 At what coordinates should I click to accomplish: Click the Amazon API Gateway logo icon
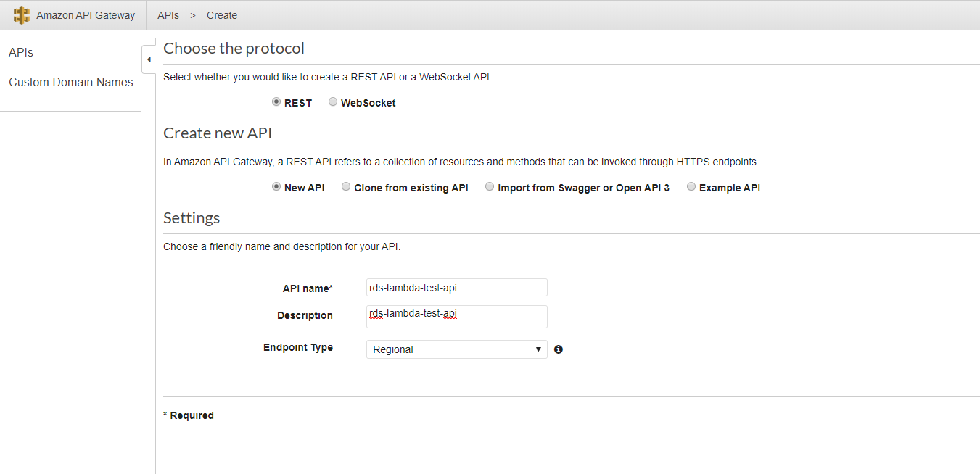[22, 15]
